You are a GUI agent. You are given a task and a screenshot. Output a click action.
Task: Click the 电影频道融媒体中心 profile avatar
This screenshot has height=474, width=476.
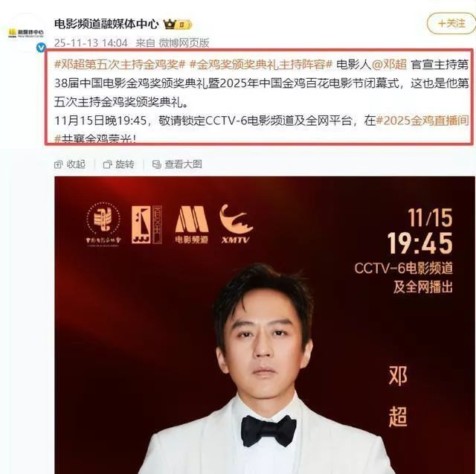26,33
